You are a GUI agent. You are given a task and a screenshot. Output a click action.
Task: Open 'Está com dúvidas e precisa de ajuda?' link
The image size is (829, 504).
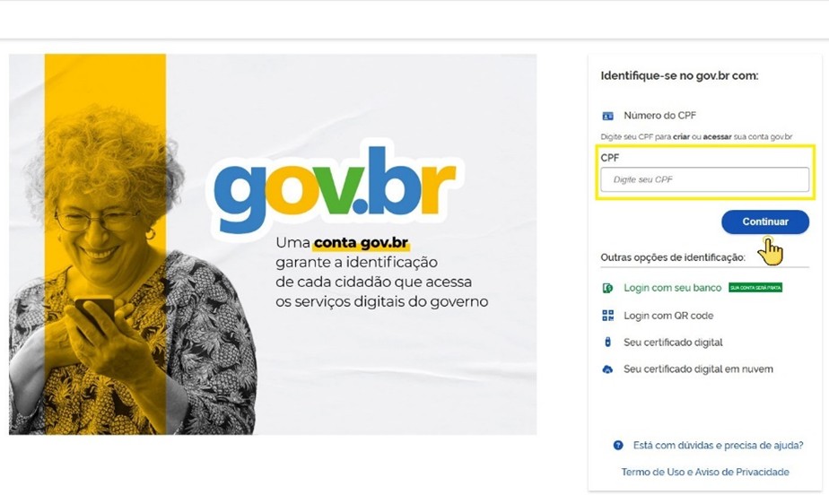(718, 446)
